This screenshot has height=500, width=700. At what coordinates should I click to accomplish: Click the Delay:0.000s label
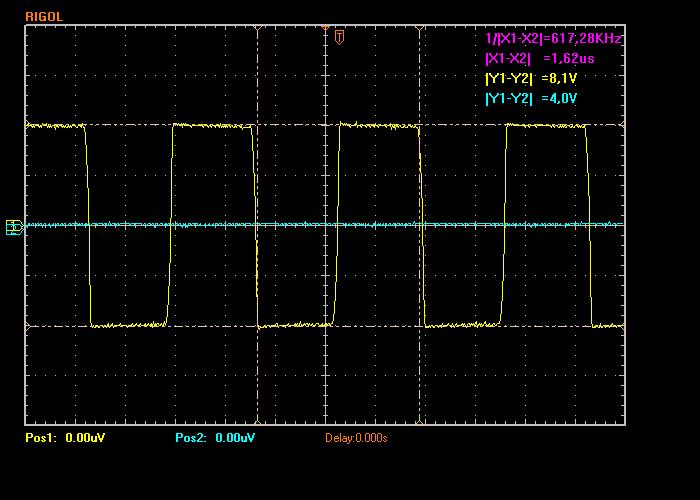tap(356, 438)
